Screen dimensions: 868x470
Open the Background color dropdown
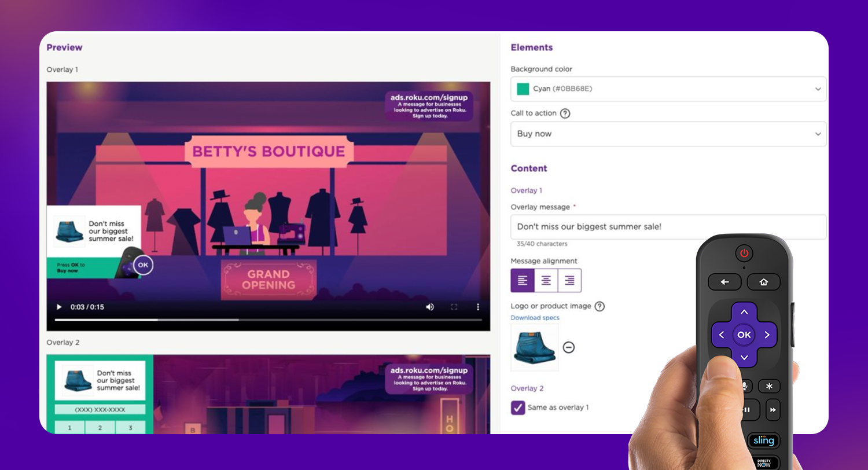point(668,89)
